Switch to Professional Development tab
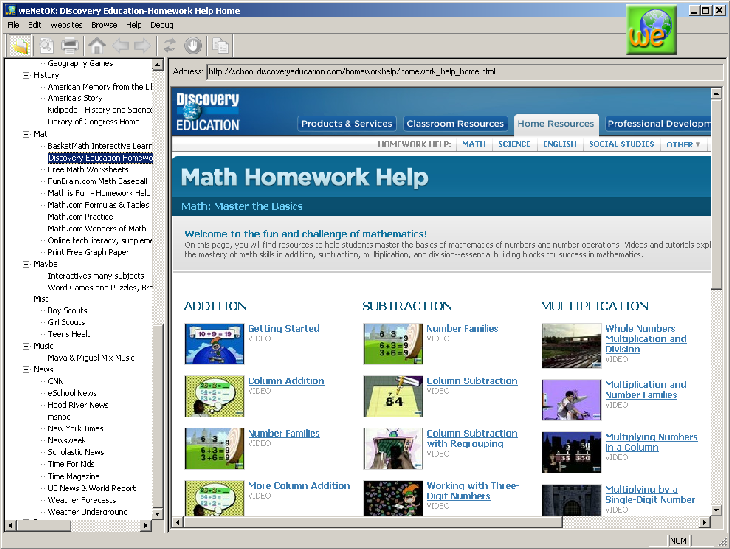This screenshot has height=549, width=730. pos(657,124)
